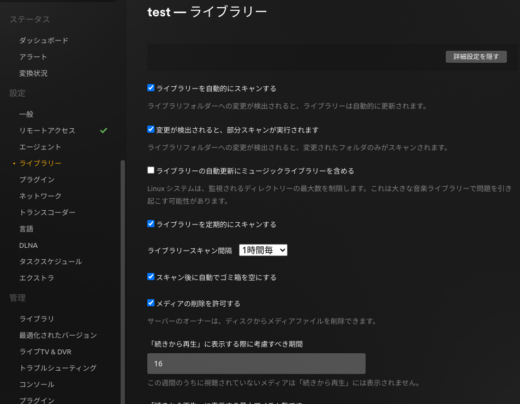Screen dimensions: 520x404
Task: Click the continue-watching weeks input field
Action: coord(256,364)
